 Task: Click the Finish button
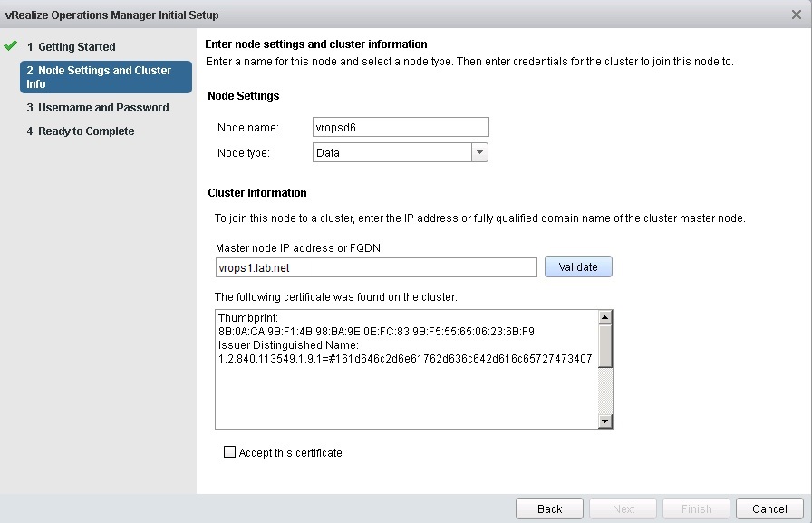[696, 508]
